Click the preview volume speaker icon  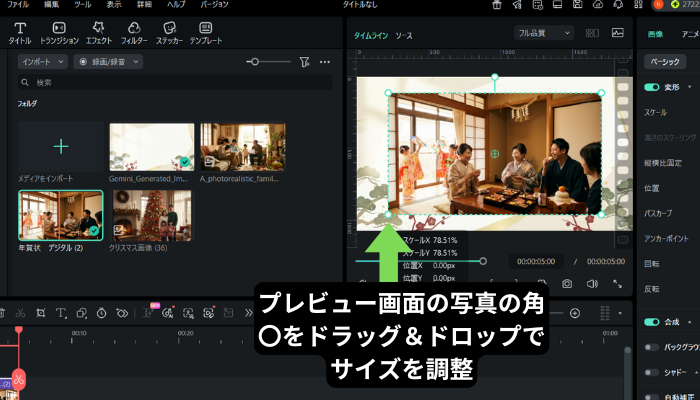[592, 284]
